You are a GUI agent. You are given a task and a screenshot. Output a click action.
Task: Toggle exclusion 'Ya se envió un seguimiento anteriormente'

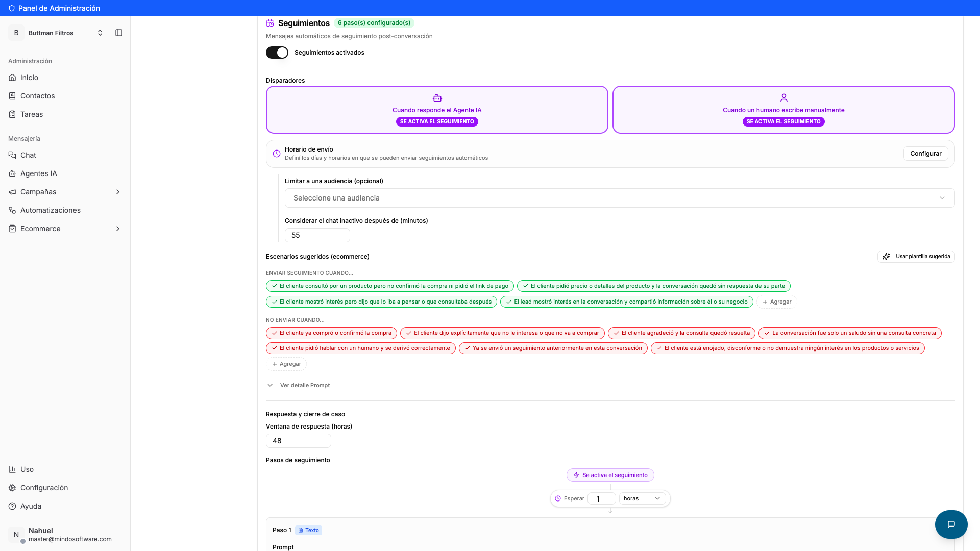[553, 348]
